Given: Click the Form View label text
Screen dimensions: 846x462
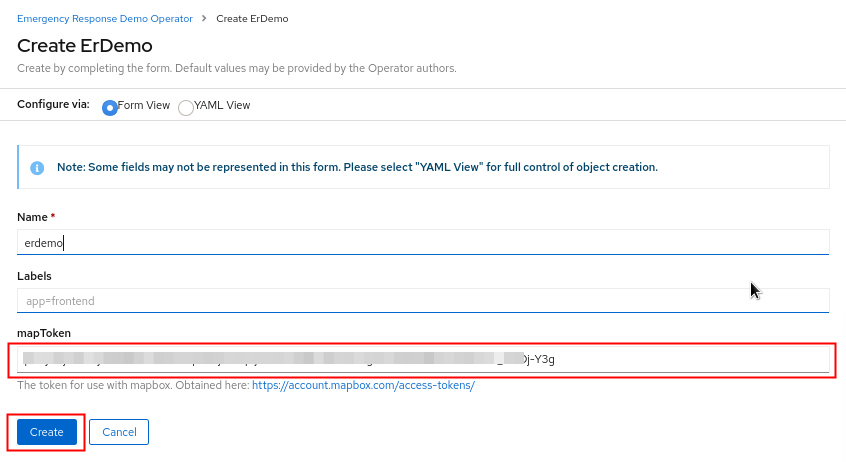Looking at the screenshot, I should (144, 105).
